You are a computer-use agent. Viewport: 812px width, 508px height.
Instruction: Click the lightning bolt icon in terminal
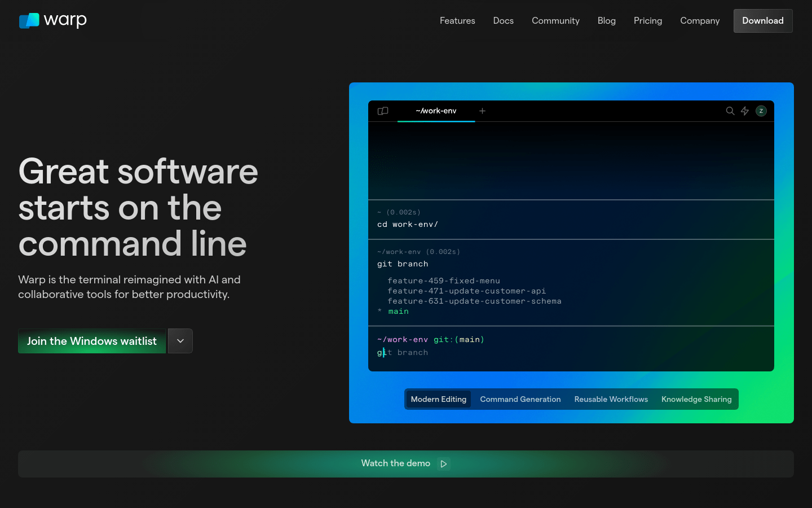[x=745, y=111]
